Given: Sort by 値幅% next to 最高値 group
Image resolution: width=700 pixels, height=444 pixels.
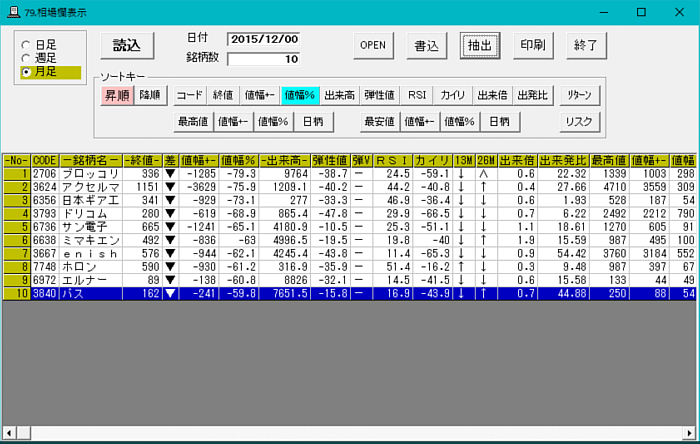Looking at the screenshot, I should tap(273, 122).
